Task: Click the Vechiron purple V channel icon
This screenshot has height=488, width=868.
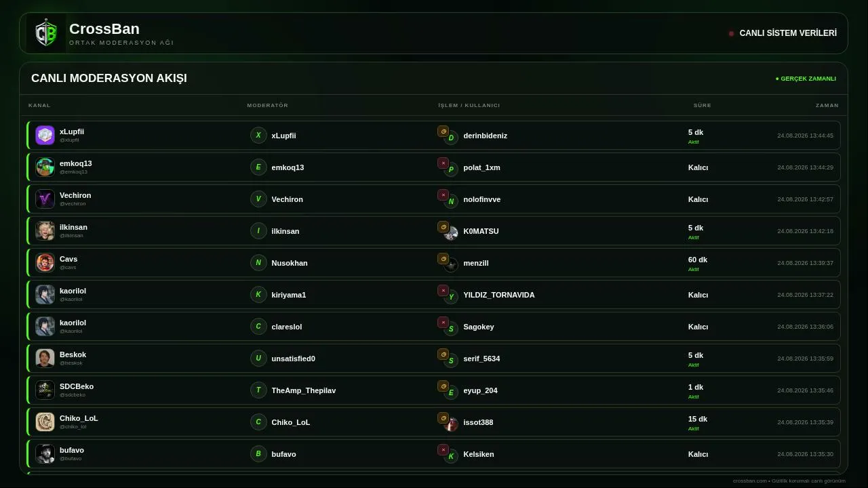Action: [x=45, y=199]
